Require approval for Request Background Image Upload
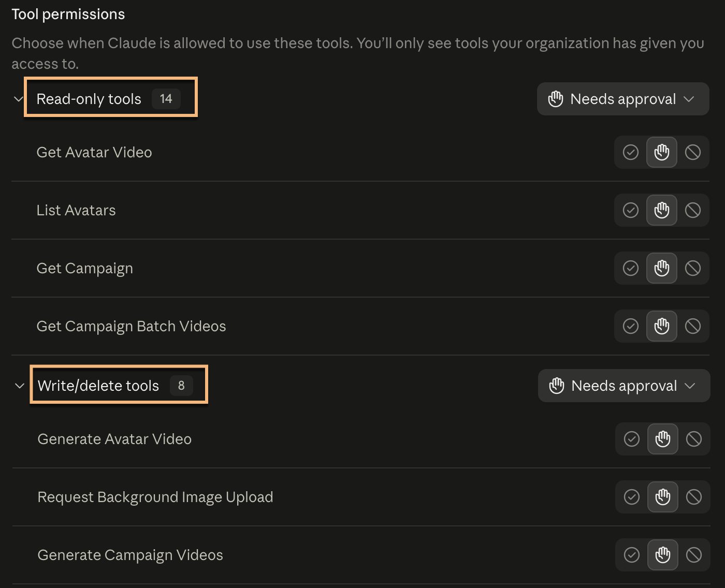Viewport: 725px width, 588px height. point(663,497)
